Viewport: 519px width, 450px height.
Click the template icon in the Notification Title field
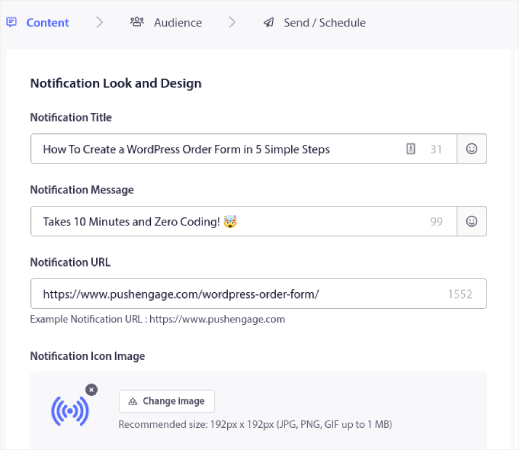(411, 149)
